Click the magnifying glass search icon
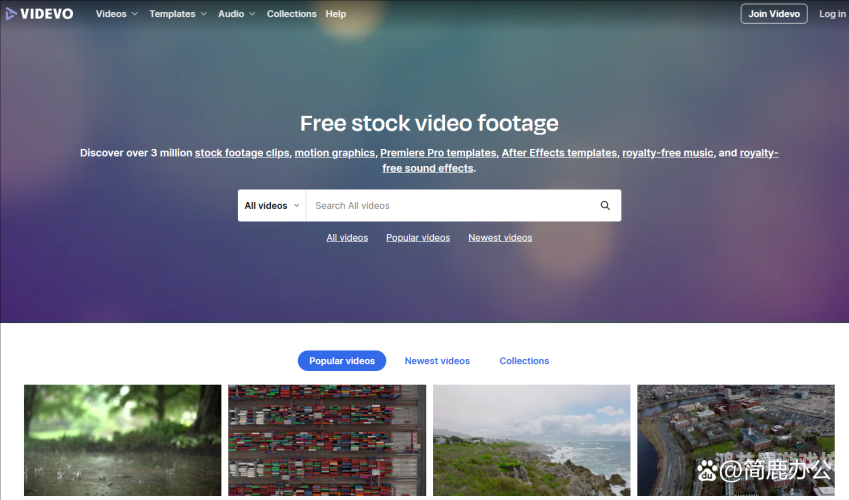 click(x=605, y=206)
